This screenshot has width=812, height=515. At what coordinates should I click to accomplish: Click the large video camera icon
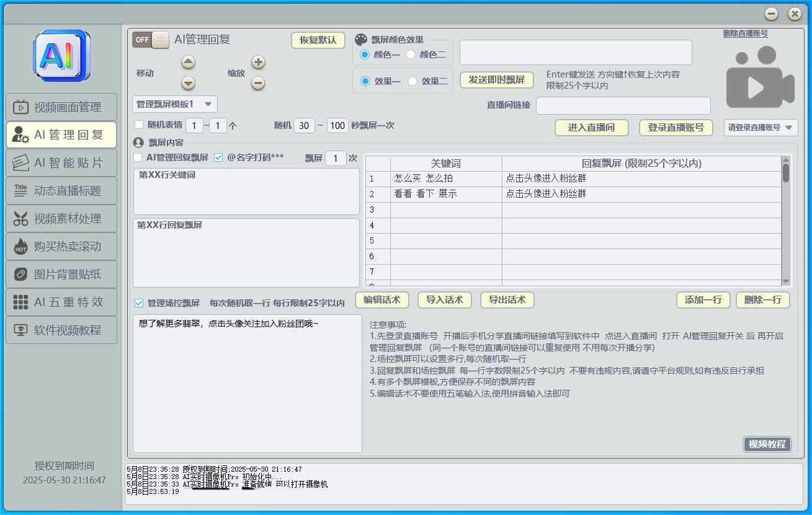761,76
